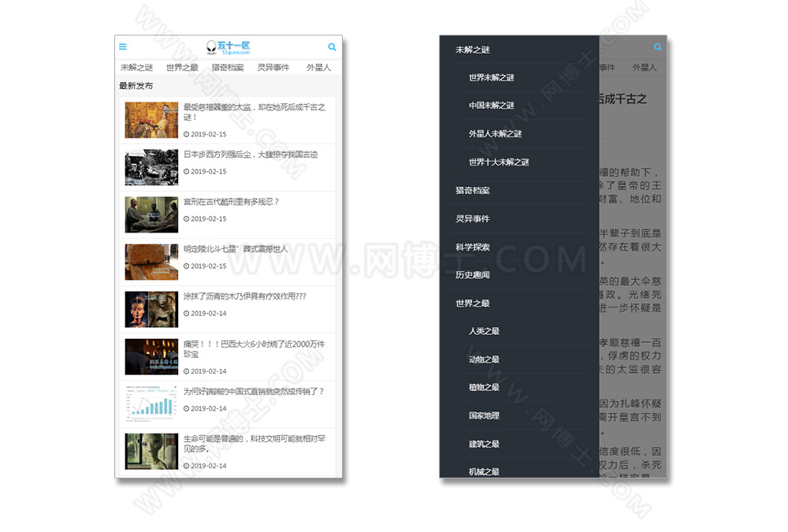The width and height of the screenshot is (788, 532).
Task: Click the 最新发布 section heading
Action: click(x=136, y=85)
